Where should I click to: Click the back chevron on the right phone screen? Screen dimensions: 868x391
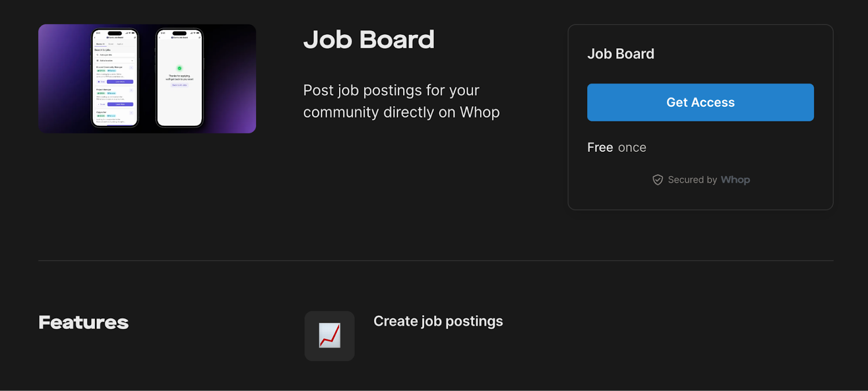(x=160, y=37)
